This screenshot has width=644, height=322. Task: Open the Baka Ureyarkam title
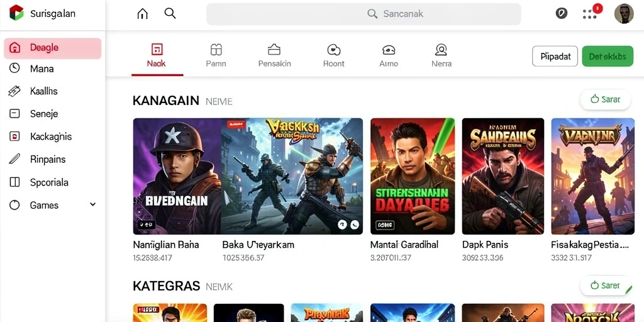click(258, 245)
